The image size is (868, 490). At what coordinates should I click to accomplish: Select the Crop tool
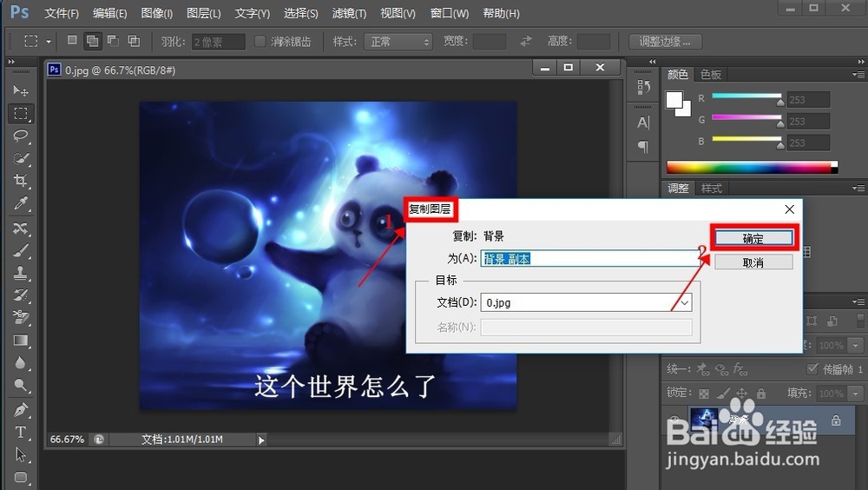coord(21,181)
